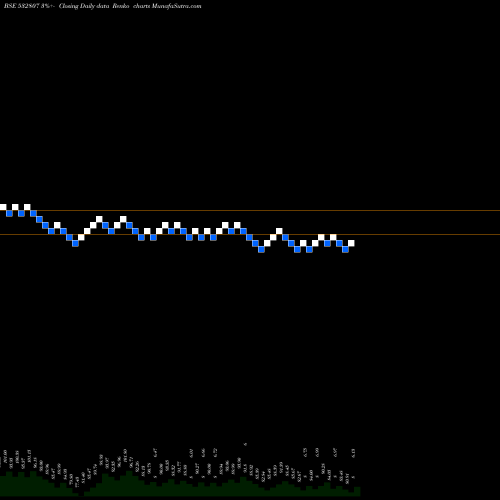The image size is (500, 500).
Task: Select the final green volume bar at right end
Action: point(357,492)
